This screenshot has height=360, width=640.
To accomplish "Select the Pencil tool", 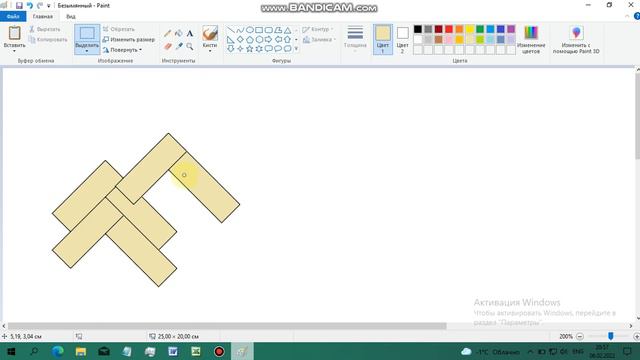I will 167,34.
